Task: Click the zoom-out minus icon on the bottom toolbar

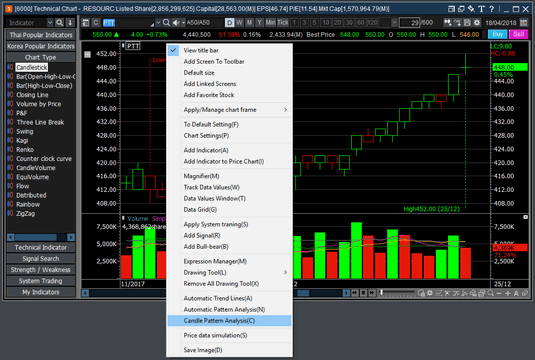Action: tap(499, 293)
